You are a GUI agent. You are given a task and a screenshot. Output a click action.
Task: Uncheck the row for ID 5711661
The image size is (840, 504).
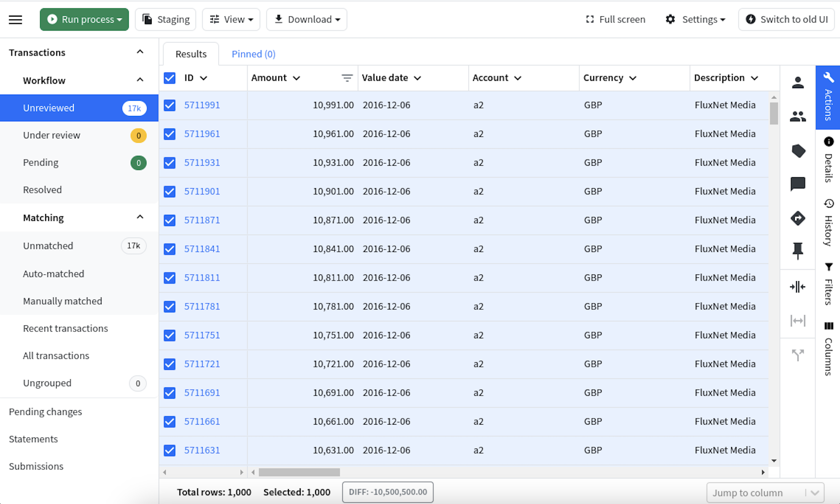point(169,422)
